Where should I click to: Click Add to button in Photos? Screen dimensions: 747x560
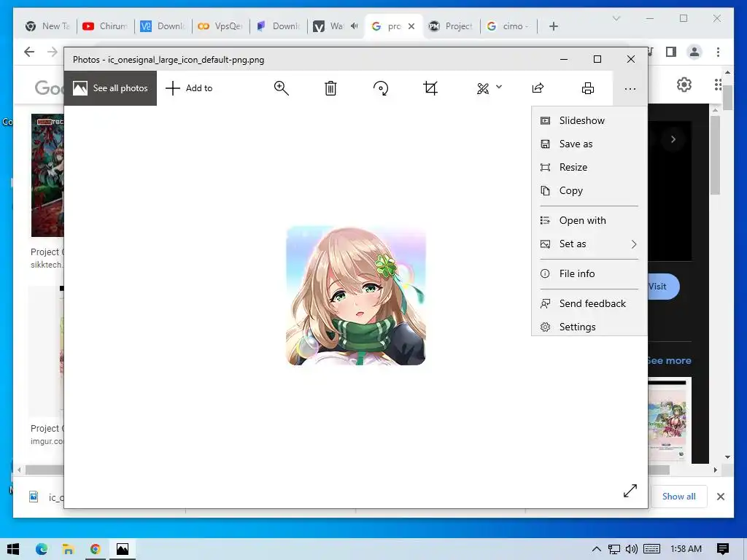(189, 88)
